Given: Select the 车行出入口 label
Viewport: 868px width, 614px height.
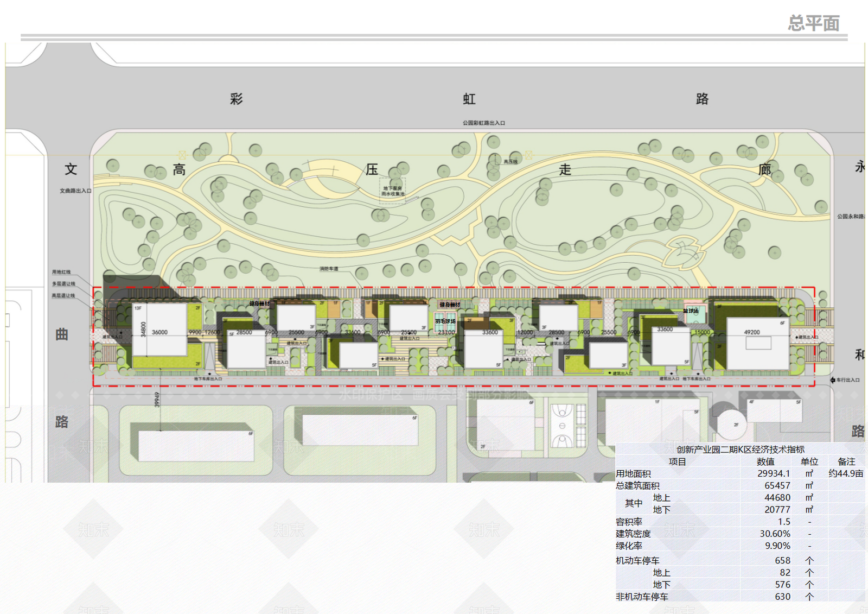Looking at the screenshot, I should (x=848, y=380).
